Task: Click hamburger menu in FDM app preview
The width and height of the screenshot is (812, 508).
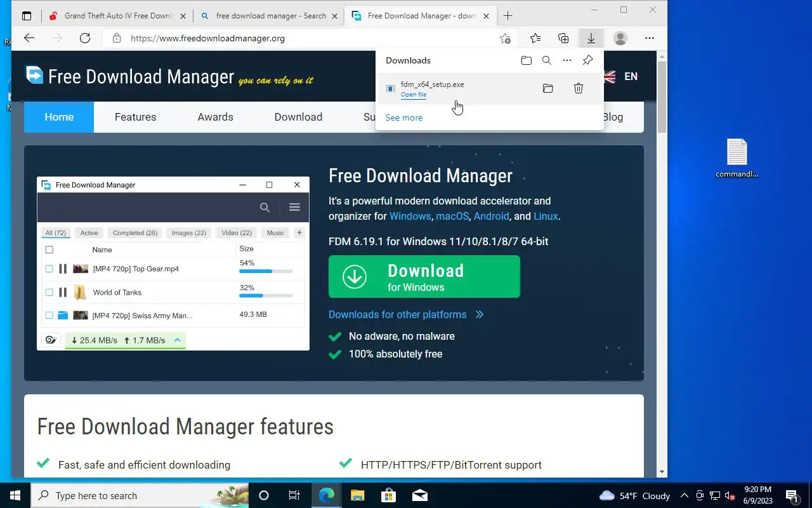Action: [294, 207]
